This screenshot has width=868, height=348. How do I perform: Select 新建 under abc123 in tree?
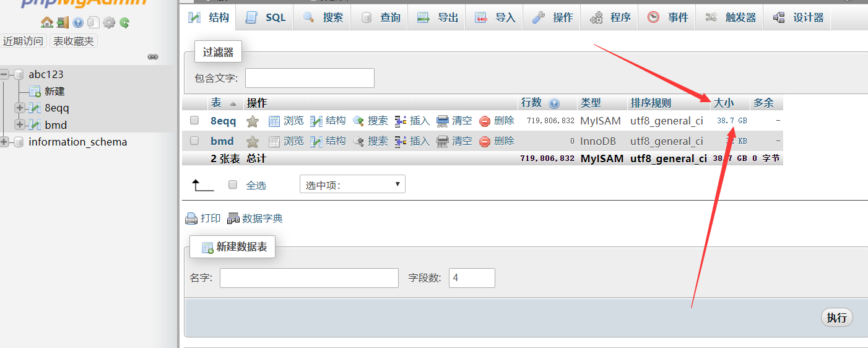coord(54,91)
